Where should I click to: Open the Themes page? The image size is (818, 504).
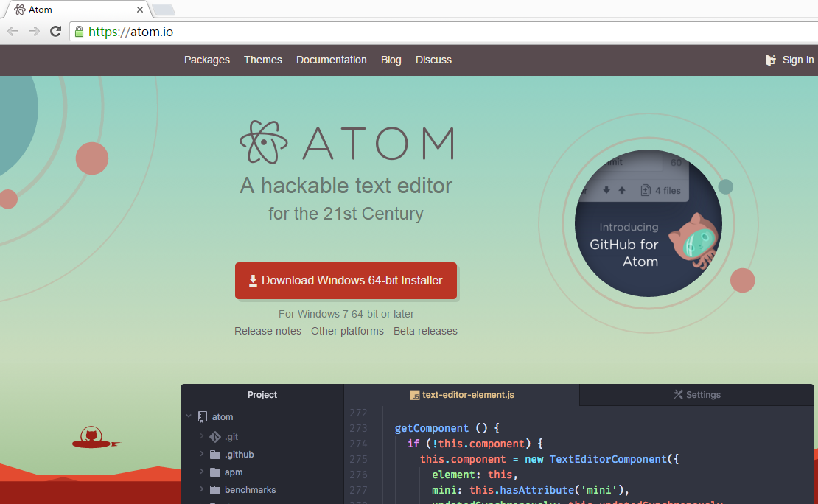tap(263, 60)
